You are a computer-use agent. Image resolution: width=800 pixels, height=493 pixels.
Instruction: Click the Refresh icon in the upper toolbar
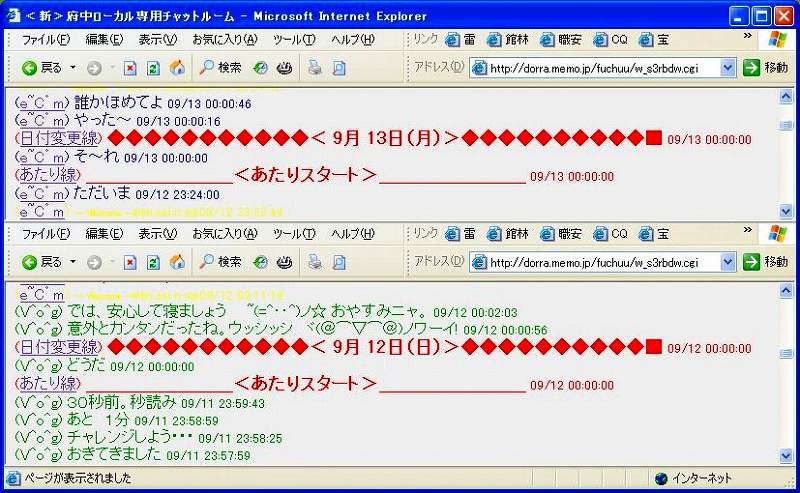point(153,68)
